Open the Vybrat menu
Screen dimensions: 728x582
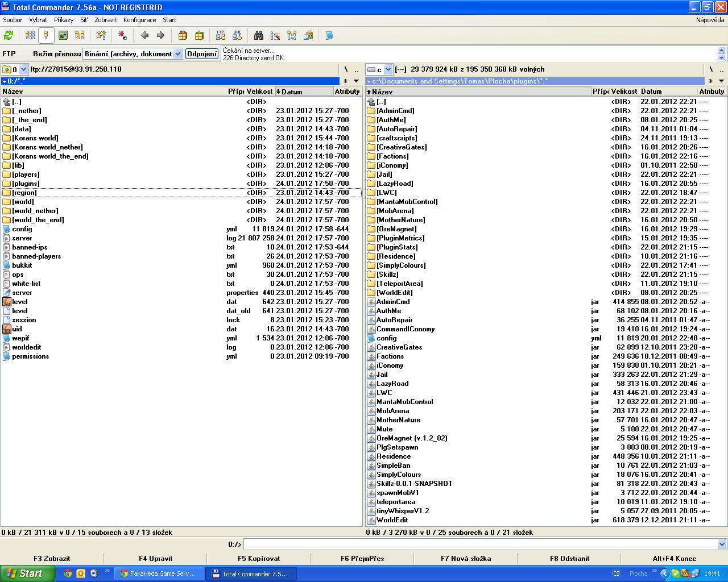point(38,20)
